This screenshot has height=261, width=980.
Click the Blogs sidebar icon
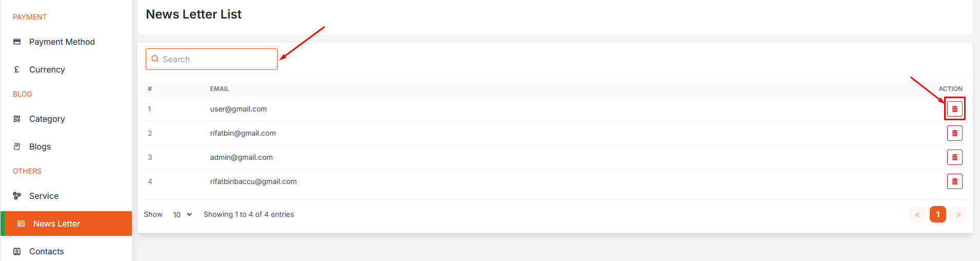tap(17, 146)
